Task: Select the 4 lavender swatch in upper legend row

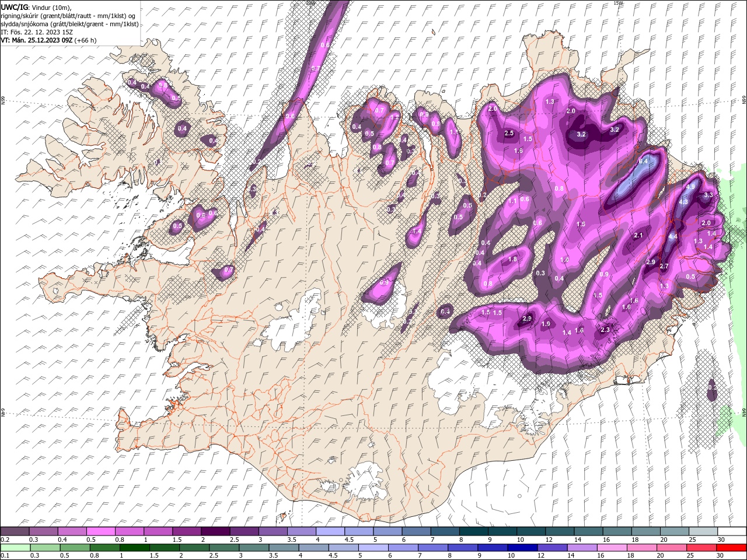Action: click(330, 531)
